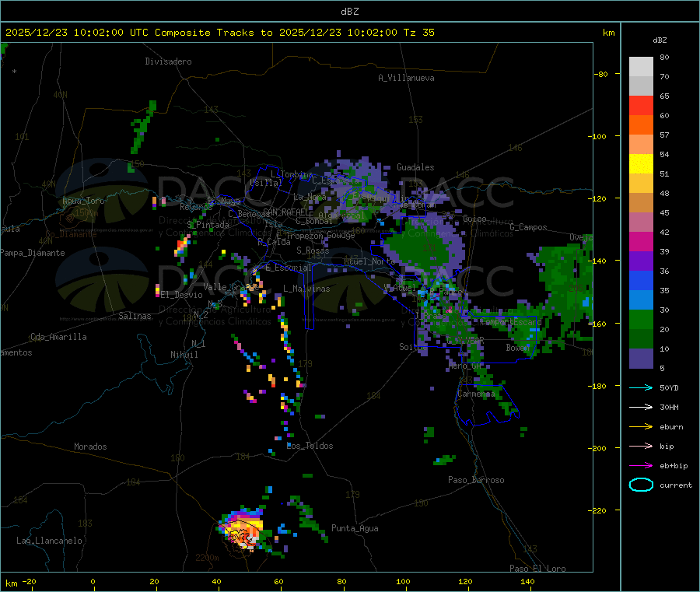Click the Cda_Amarilla map label

click(x=58, y=337)
